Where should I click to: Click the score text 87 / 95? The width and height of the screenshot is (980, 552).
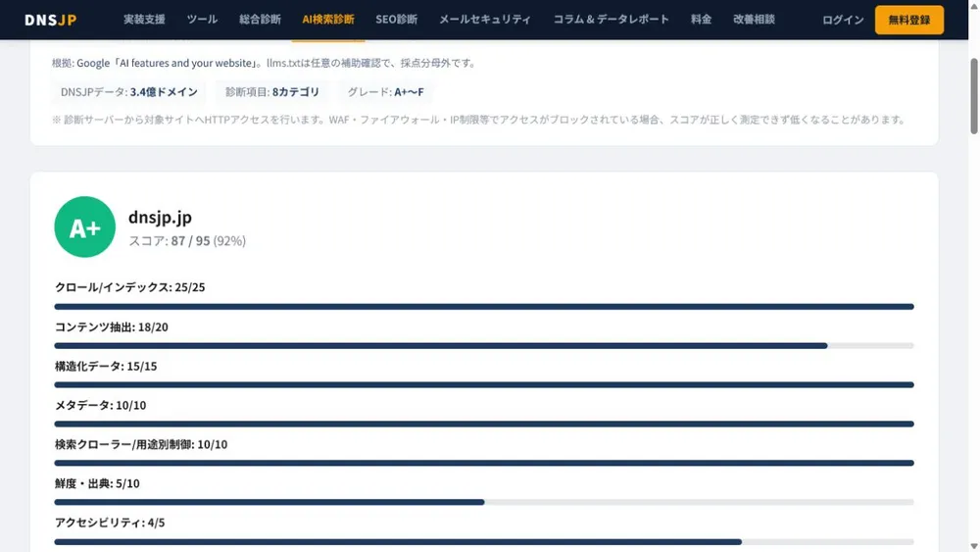191,240
